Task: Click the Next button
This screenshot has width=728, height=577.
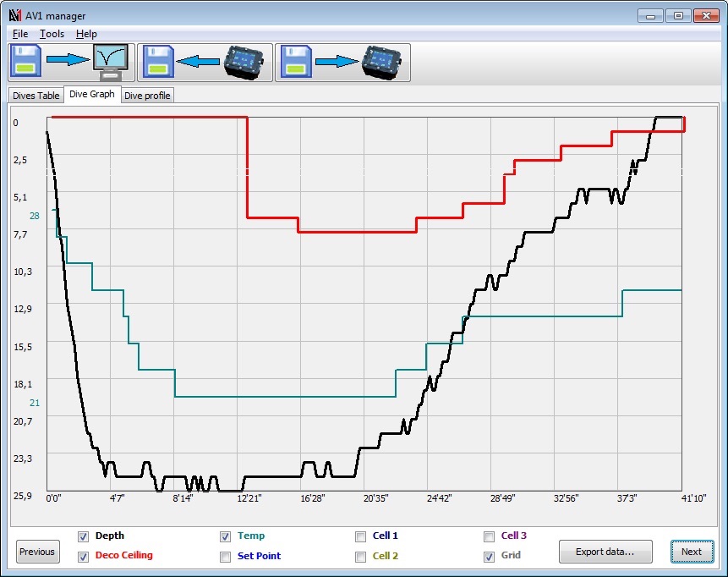Action: (692, 552)
